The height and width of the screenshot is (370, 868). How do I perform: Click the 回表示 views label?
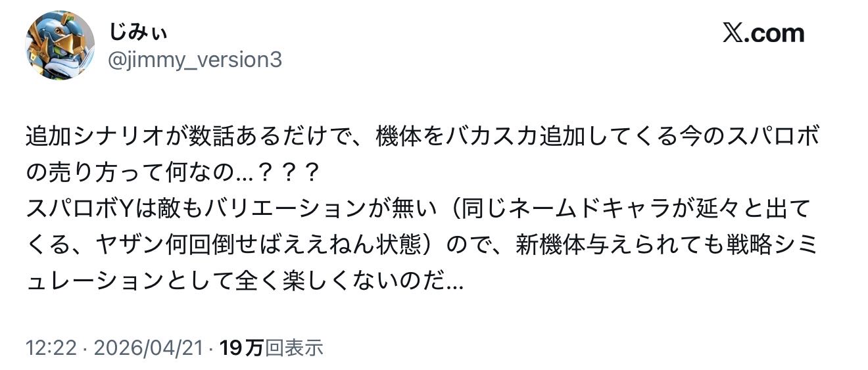[x=293, y=348]
